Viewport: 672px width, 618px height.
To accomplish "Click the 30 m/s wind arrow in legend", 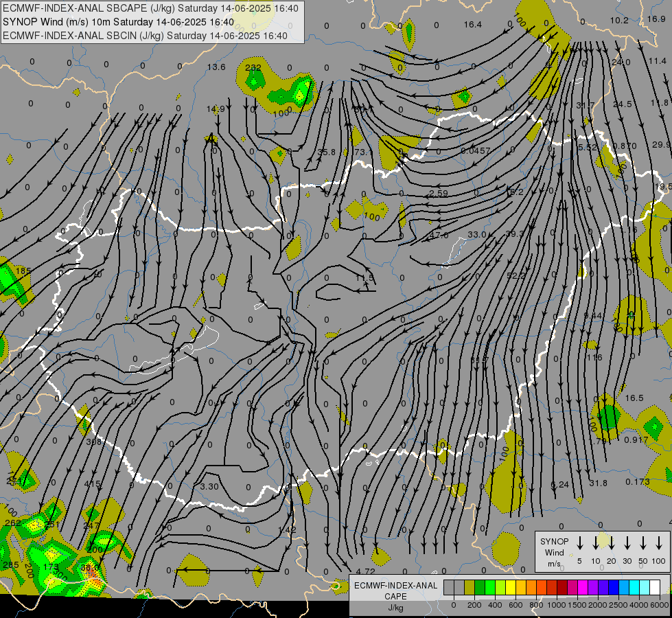I will [x=627, y=542].
